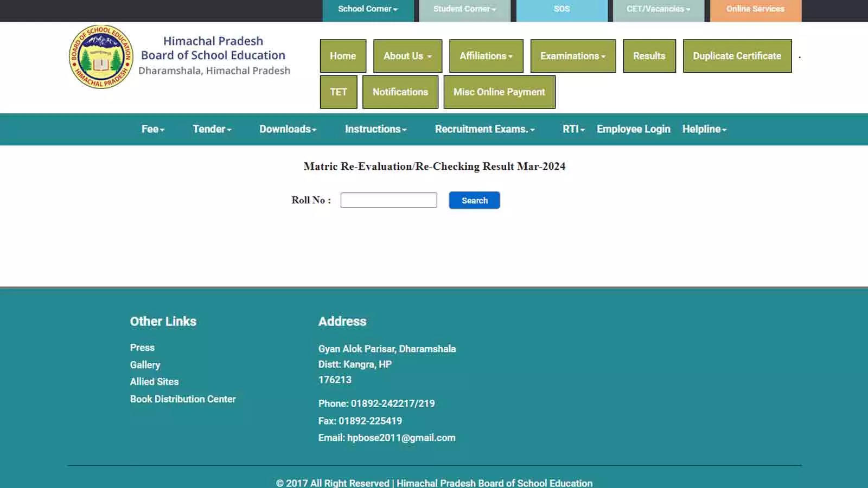Image resolution: width=868 pixels, height=488 pixels.
Task: Open the Duplicate Certificate page
Action: tap(737, 56)
